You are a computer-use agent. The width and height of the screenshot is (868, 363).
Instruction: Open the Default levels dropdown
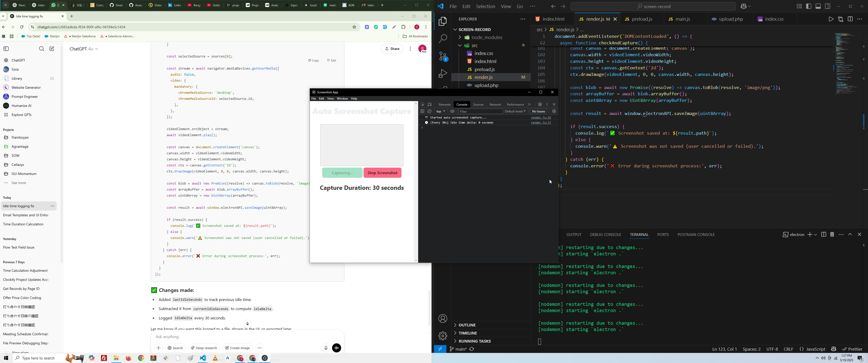point(515,111)
